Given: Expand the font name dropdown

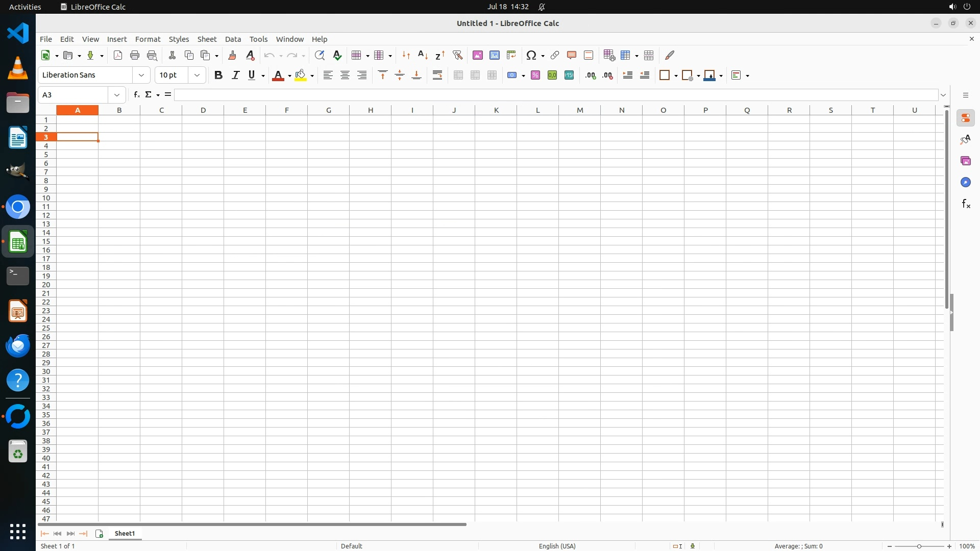Looking at the screenshot, I should 141,75.
